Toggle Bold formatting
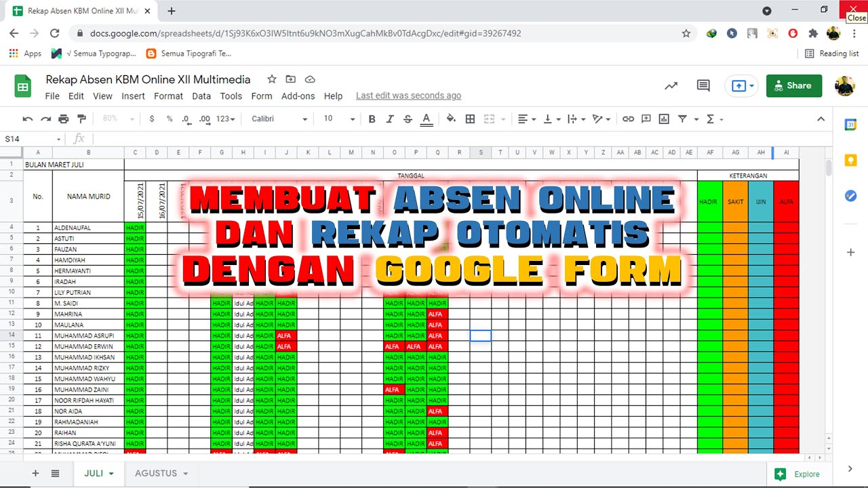 click(372, 119)
